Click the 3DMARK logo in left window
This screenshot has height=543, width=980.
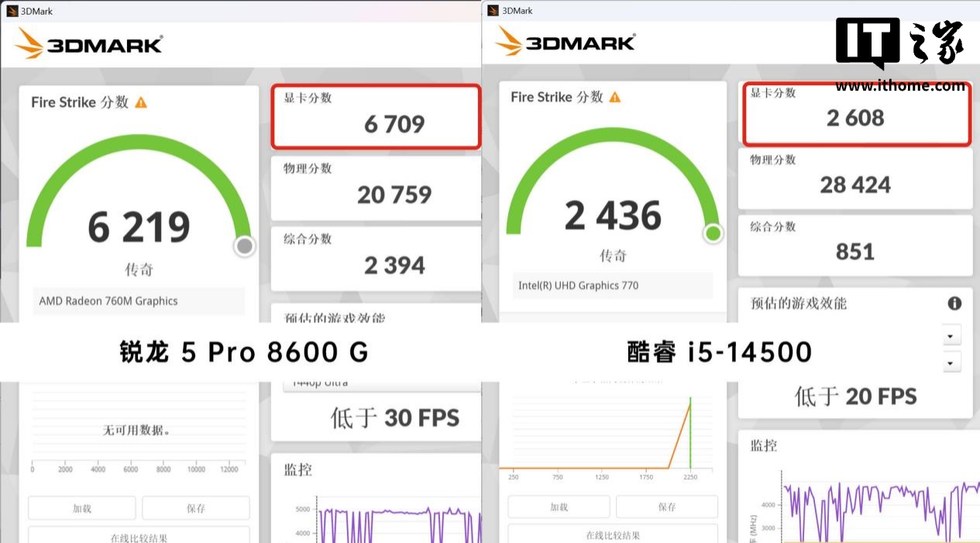(88, 43)
